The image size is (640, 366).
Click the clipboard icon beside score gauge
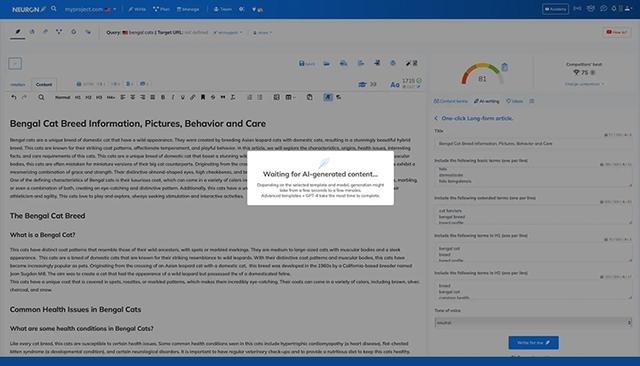[x=504, y=67]
